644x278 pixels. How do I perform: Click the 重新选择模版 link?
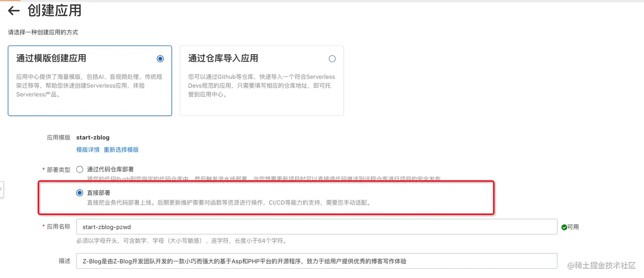pyautogui.click(x=121, y=150)
